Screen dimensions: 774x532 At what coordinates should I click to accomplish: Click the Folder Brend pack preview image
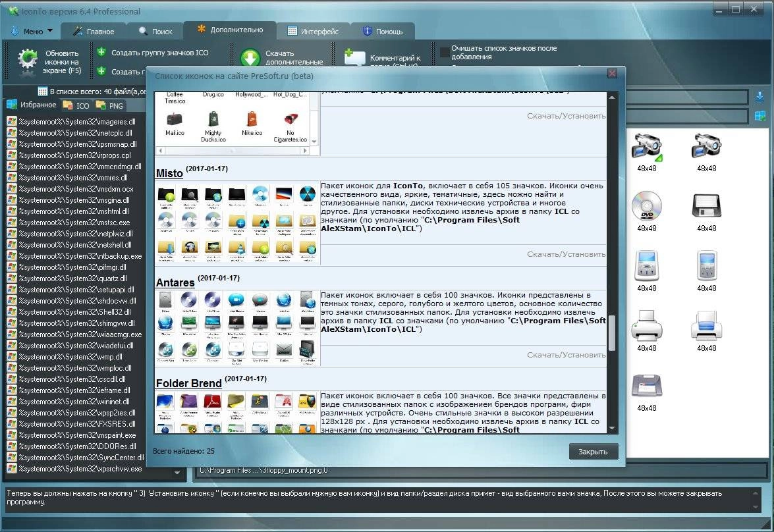click(237, 413)
